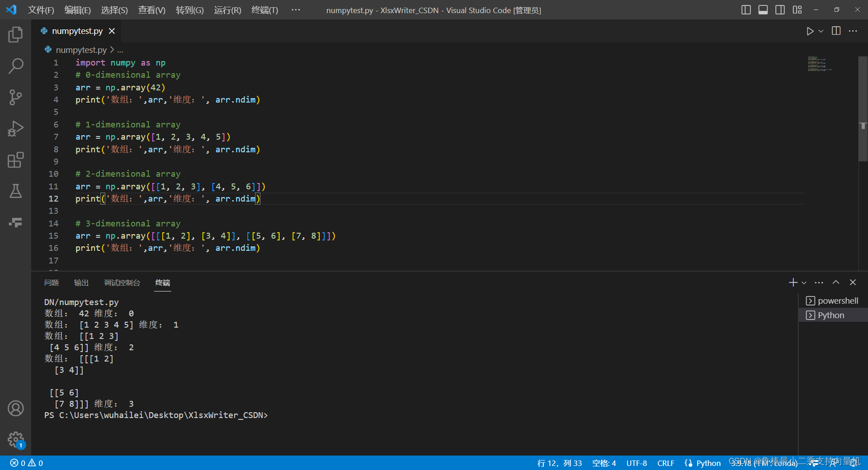
Task: Open the 编辑(E) menu
Action: [78, 10]
